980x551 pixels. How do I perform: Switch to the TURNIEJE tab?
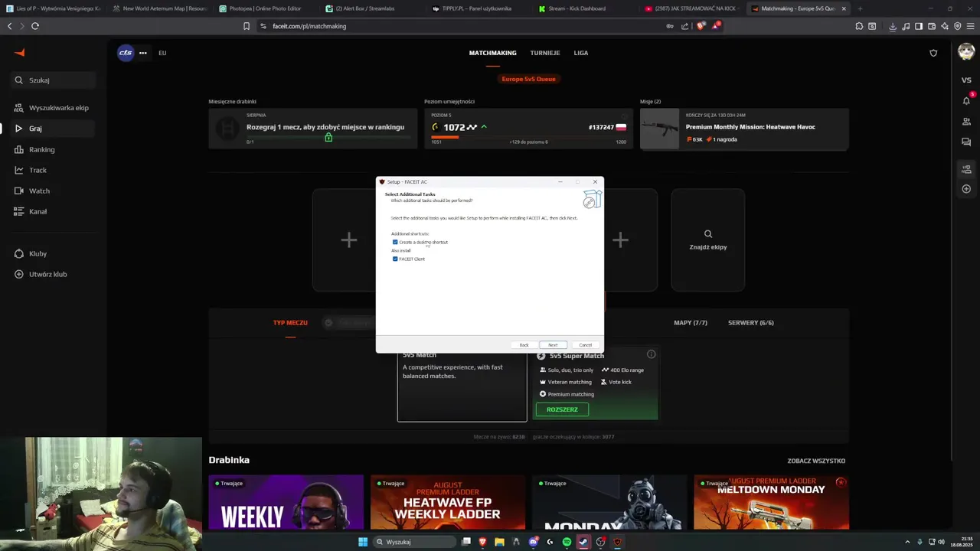pyautogui.click(x=545, y=53)
